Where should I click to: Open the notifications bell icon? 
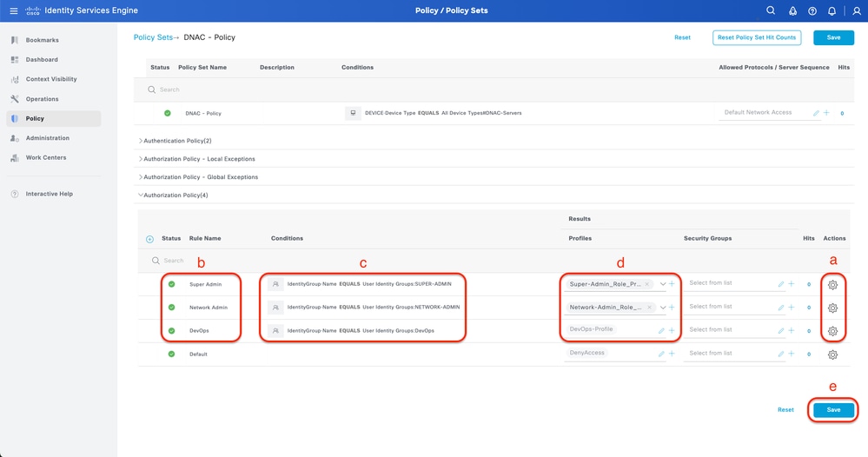coord(832,11)
